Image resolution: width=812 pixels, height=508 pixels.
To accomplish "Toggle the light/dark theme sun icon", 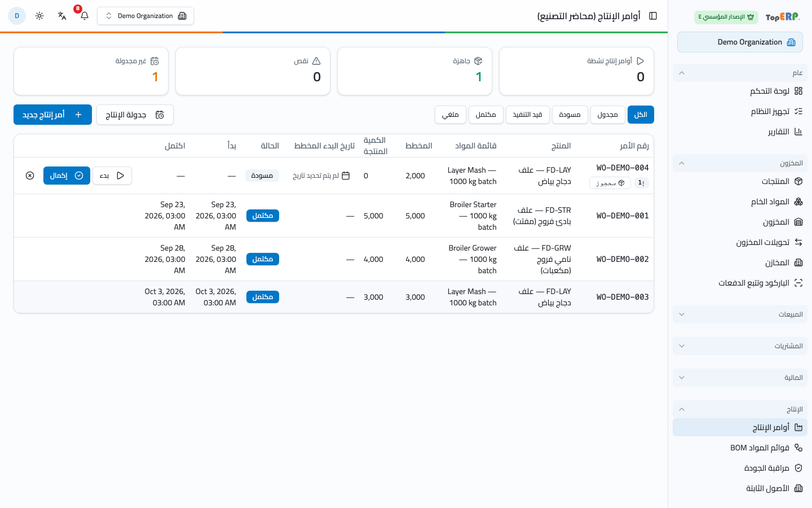I will 39,16.
